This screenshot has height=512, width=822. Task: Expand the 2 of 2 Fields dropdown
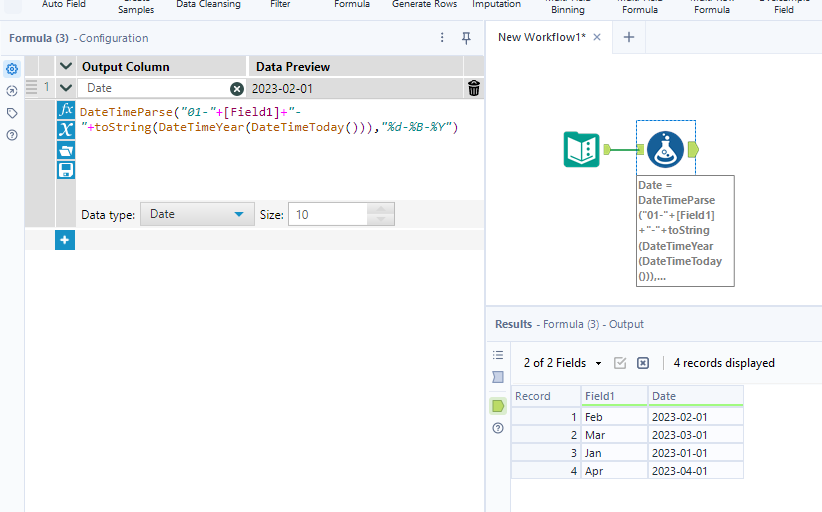pos(563,363)
